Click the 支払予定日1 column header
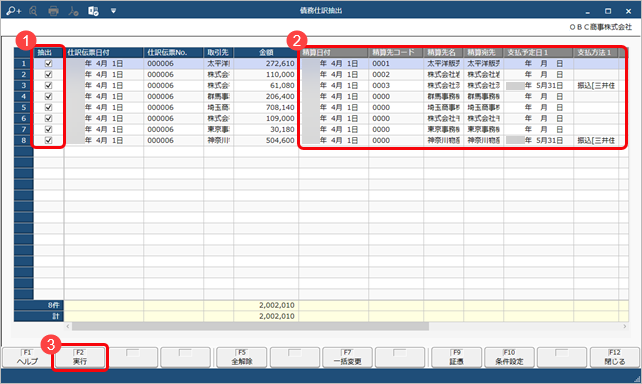The image size is (642, 384). pos(538,52)
